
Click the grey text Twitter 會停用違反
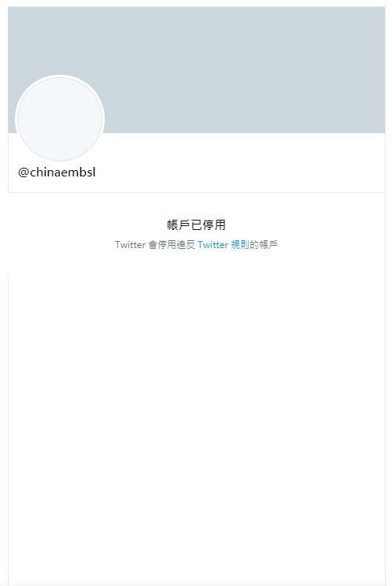click(x=155, y=245)
